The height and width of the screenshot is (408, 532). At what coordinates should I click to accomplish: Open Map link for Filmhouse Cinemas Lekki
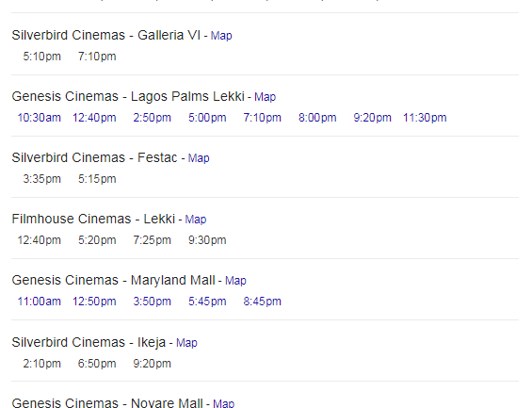[196, 220]
